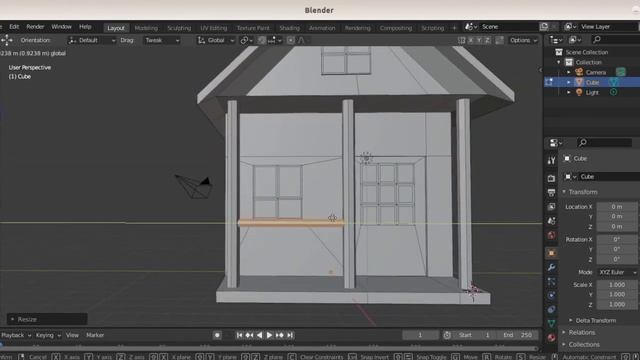Screen dimensions: 640x360
Task: Add a new workspace with plus icon
Action: pos(454,28)
